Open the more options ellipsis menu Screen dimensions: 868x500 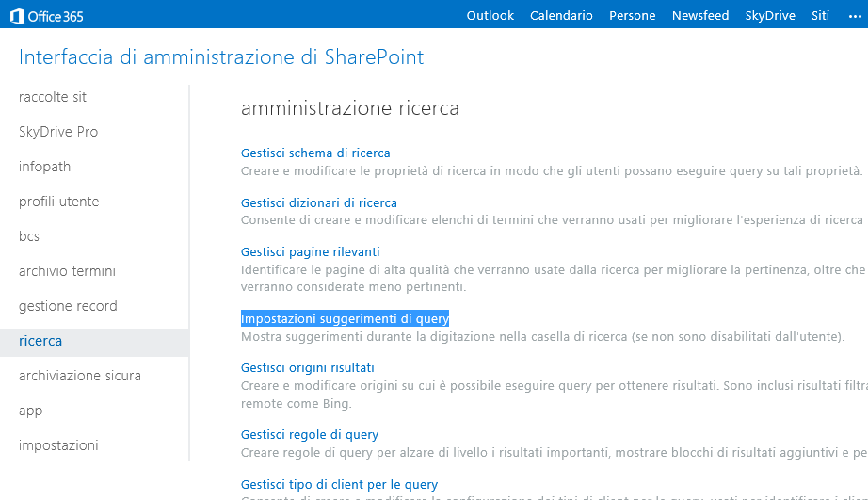pyautogui.click(x=855, y=17)
